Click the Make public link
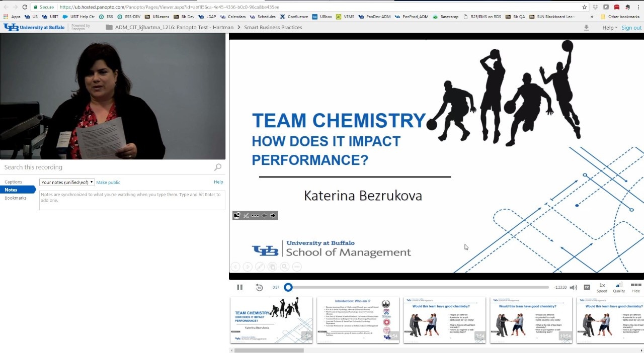This screenshot has width=644, height=353. [x=108, y=183]
